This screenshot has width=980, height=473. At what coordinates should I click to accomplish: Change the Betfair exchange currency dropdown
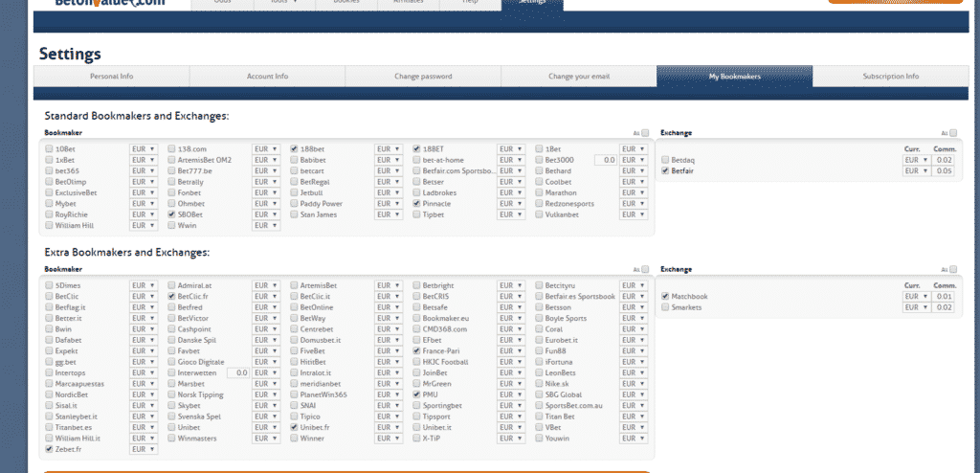point(916,170)
